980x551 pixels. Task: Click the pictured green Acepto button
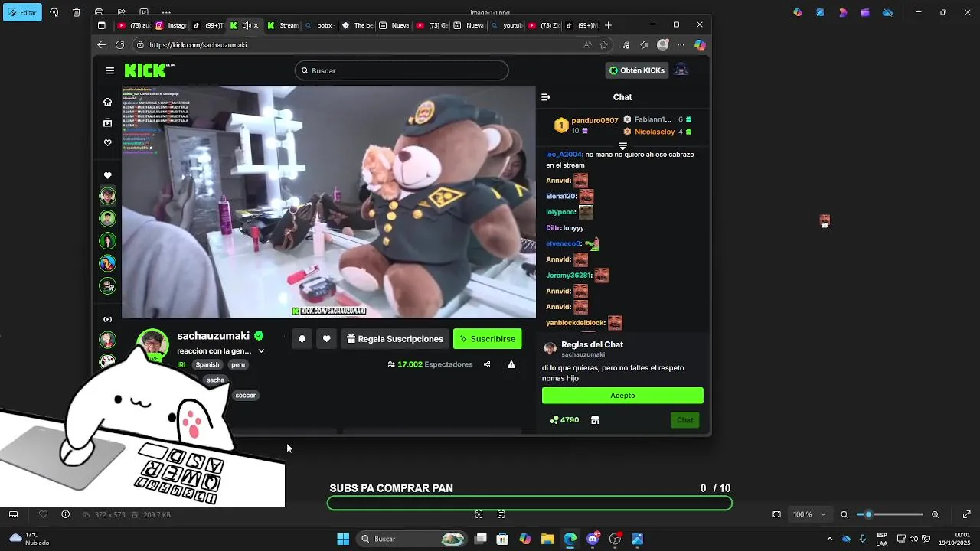622,396
